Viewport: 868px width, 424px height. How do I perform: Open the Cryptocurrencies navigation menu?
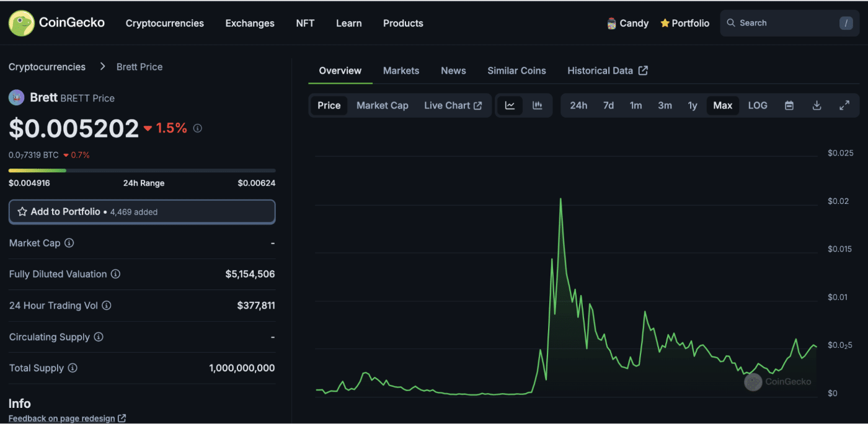164,23
